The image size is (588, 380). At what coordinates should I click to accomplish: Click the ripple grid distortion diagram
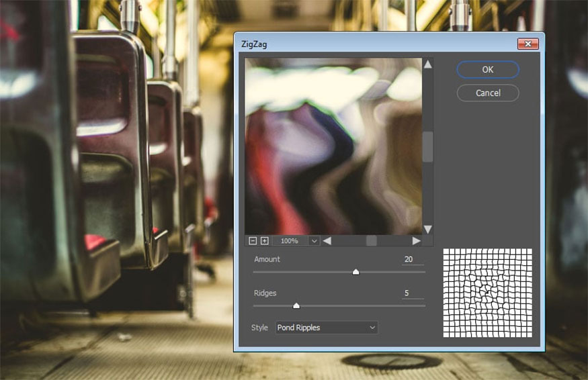tap(487, 293)
